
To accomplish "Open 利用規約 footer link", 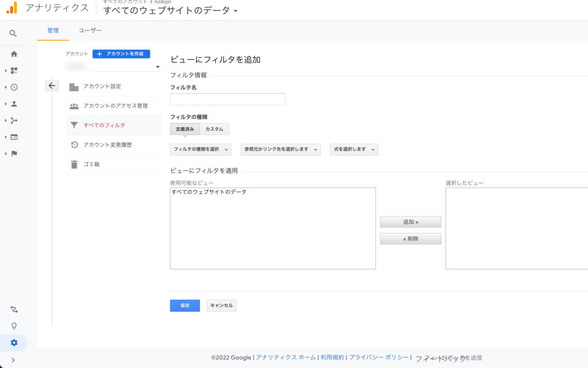I will point(332,358).
